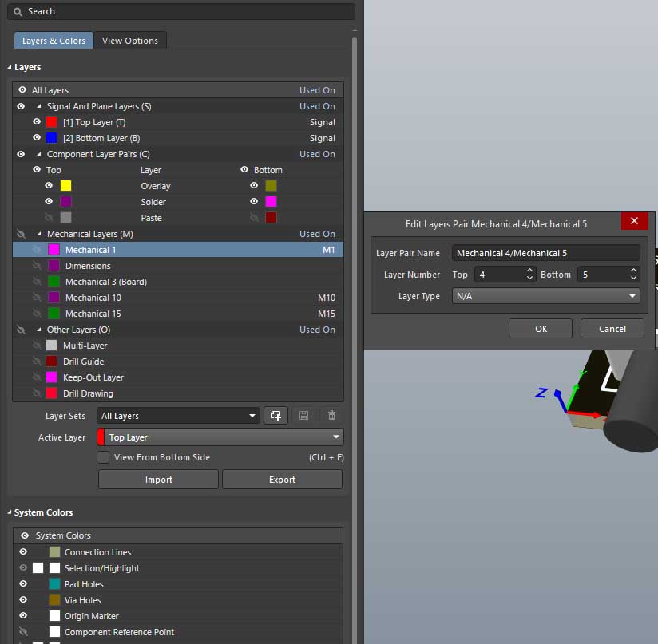
Task: Switch to the View Options tab
Action: point(130,41)
